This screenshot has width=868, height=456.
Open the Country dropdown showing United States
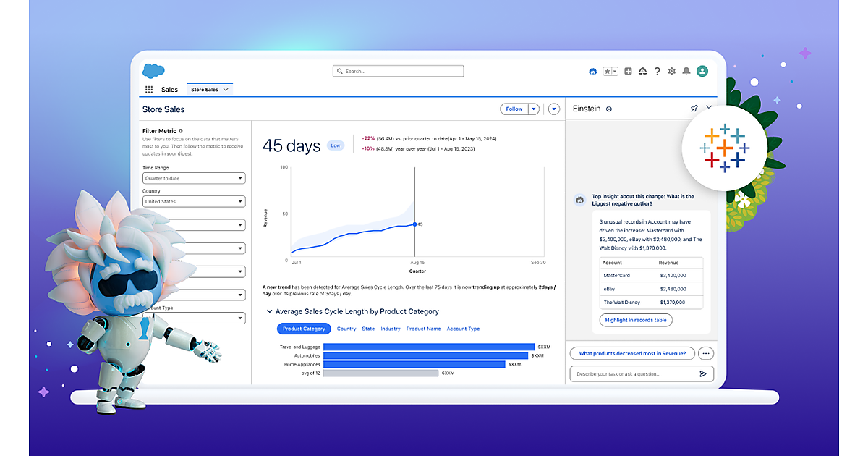(194, 202)
